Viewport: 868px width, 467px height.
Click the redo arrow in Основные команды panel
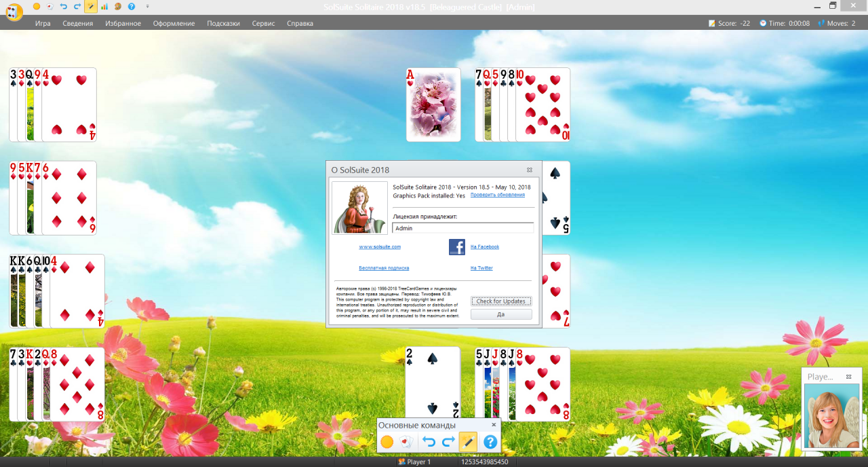(x=448, y=443)
